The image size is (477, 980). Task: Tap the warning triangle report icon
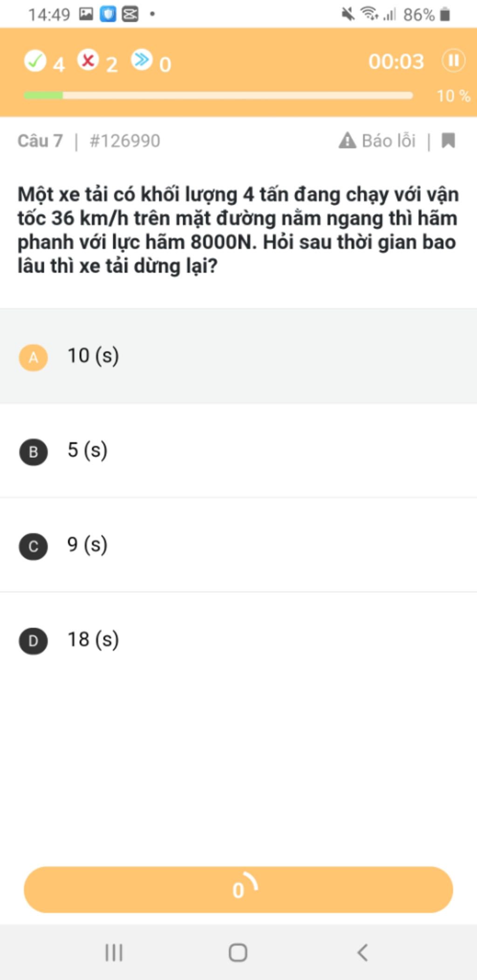point(347,140)
